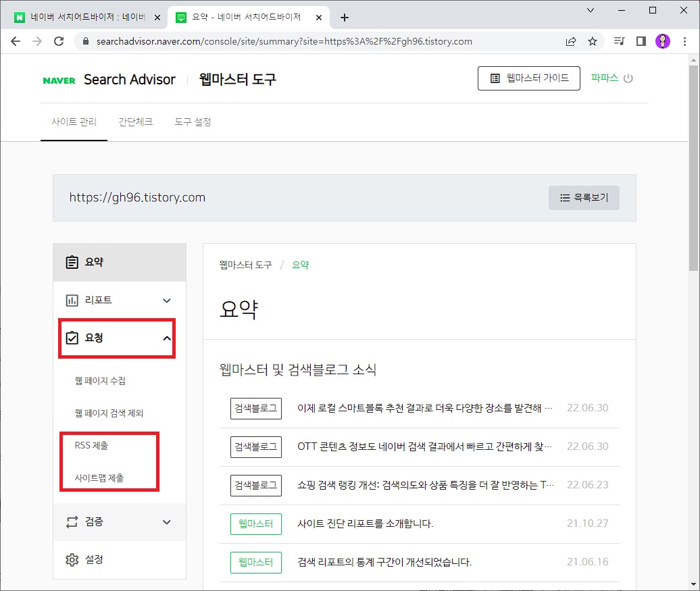The height and width of the screenshot is (591, 700).
Task: Switch to the 사이트 관리 tab
Action: (74, 122)
